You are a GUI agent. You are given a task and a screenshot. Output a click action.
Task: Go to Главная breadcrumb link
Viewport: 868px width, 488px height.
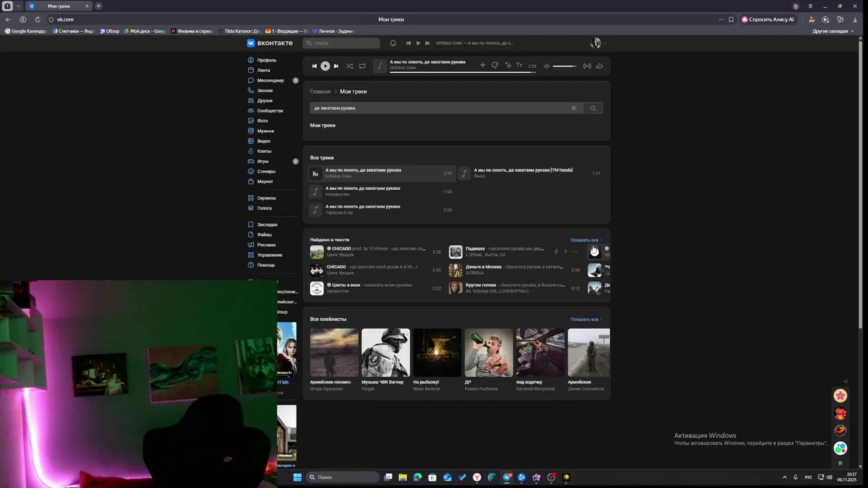tap(320, 91)
